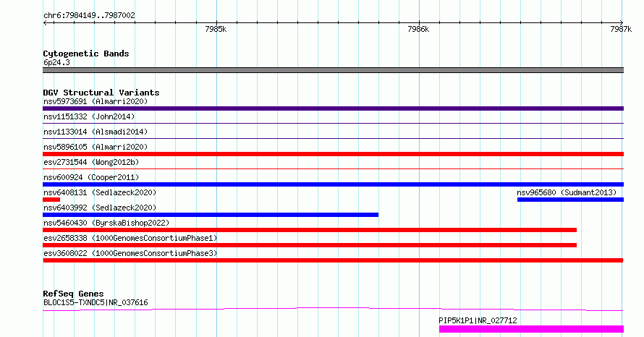This screenshot has height=337, width=644.
Task: Click the 6p24.3 cytogenetic band label
Action: tap(56, 62)
